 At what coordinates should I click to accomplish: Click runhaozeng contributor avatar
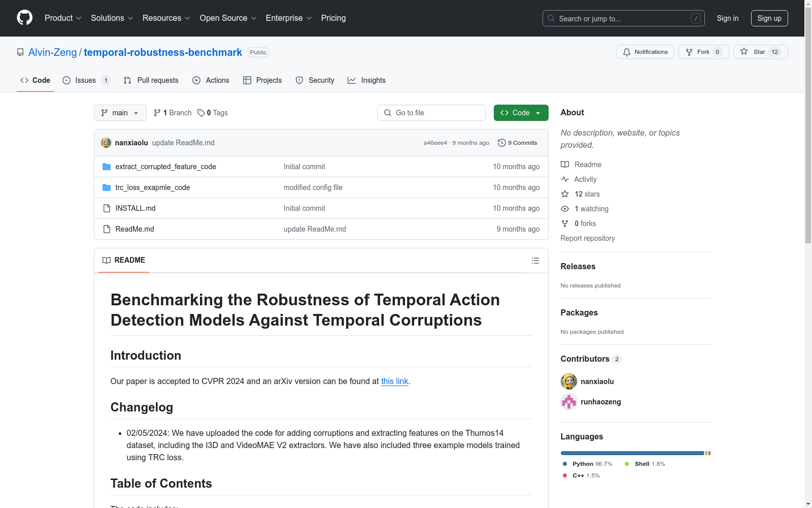point(569,402)
